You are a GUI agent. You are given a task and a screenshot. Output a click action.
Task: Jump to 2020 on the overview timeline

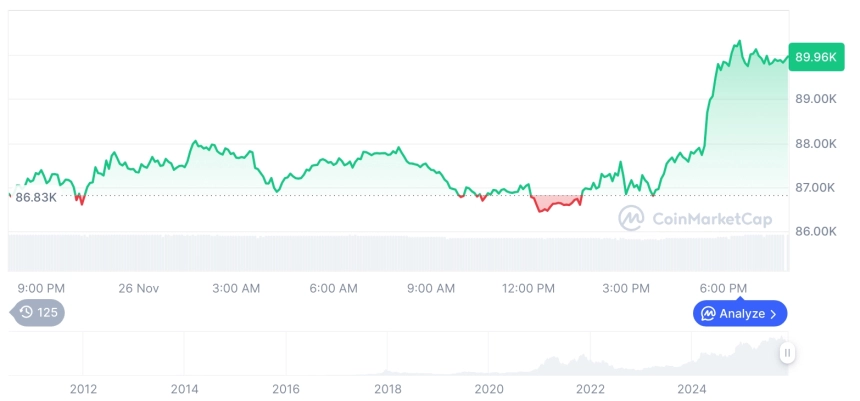click(x=489, y=389)
